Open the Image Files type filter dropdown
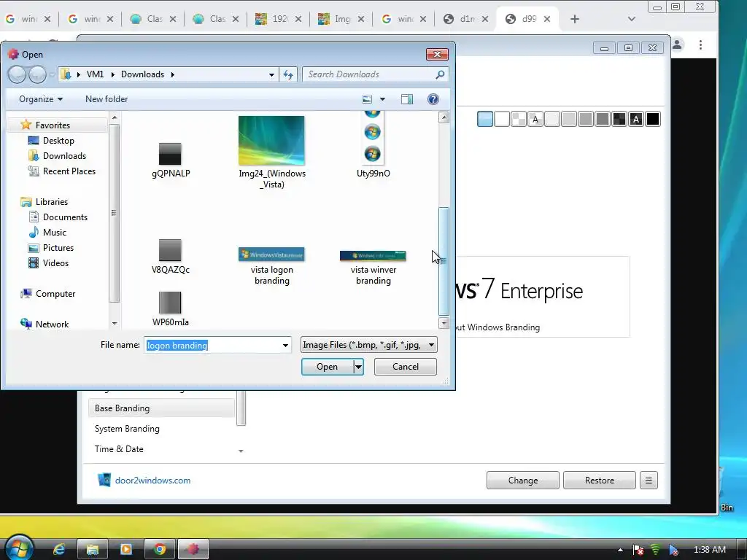This screenshot has height=560, width=747. pos(368,345)
